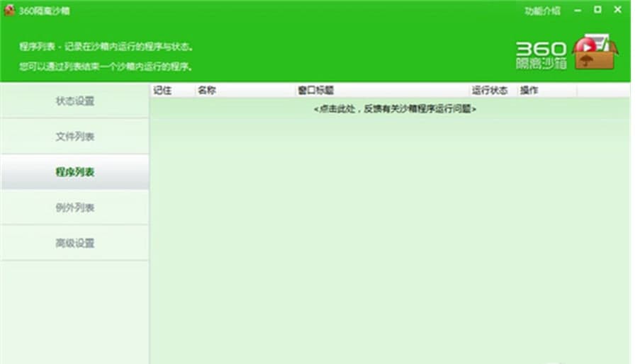This screenshot has height=364, width=640.
Task: Click the 操作 column header
Action: (547, 90)
